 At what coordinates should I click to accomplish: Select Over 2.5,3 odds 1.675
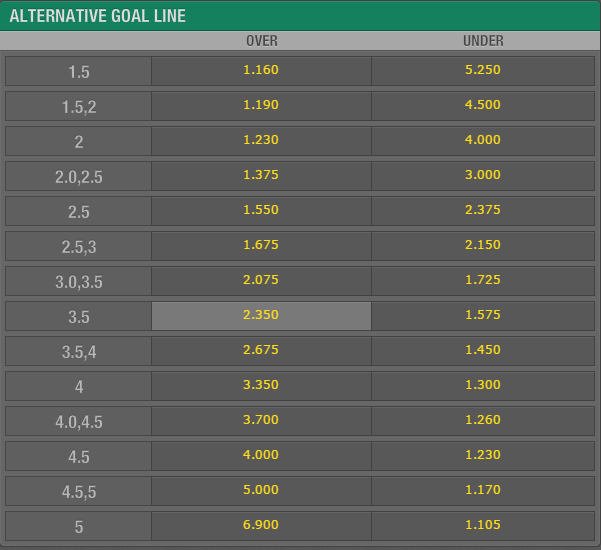[x=261, y=246]
